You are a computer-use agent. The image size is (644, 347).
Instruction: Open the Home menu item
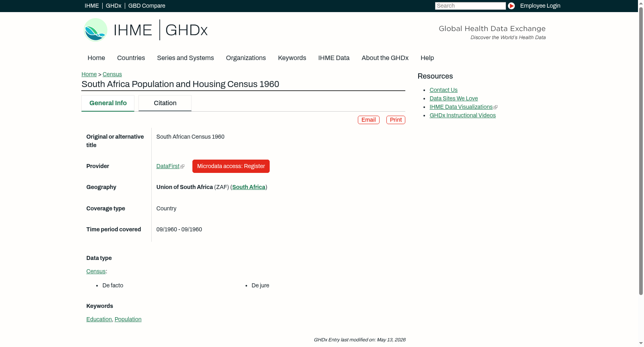pos(96,58)
